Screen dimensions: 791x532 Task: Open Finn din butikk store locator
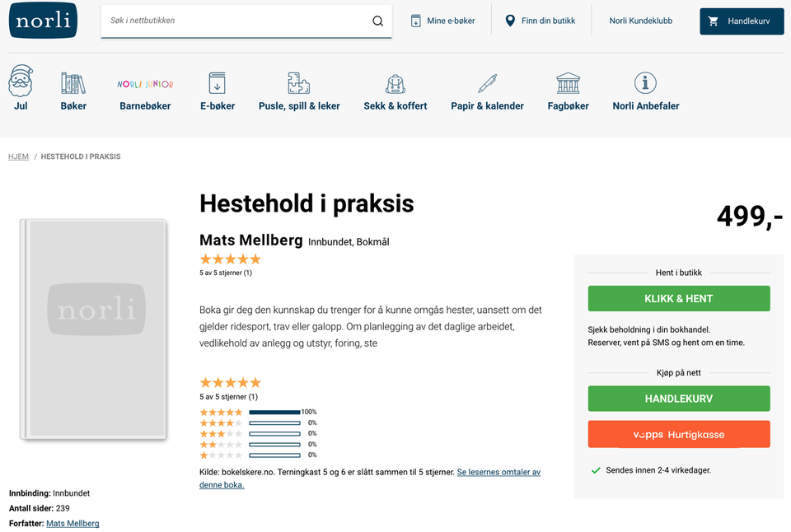point(541,21)
